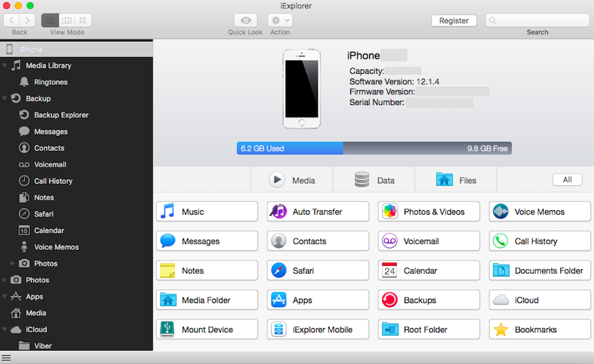
Task: Select Call History in the sidebar
Action: click(76, 181)
